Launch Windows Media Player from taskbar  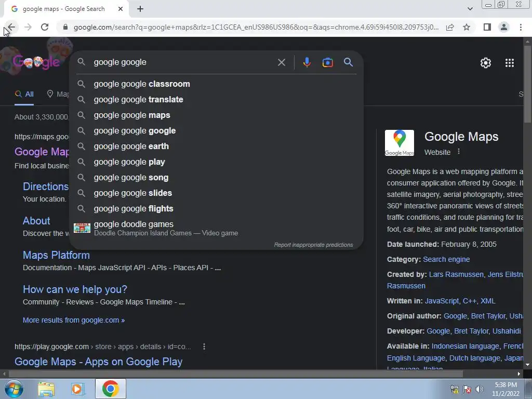77,389
